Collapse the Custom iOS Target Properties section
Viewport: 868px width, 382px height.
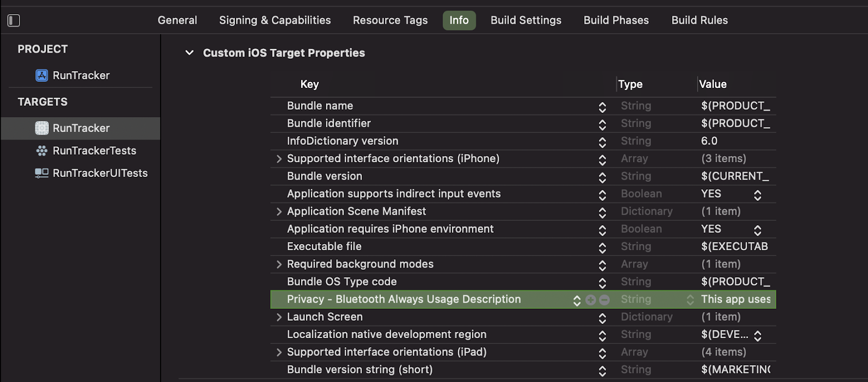[189, 53]
